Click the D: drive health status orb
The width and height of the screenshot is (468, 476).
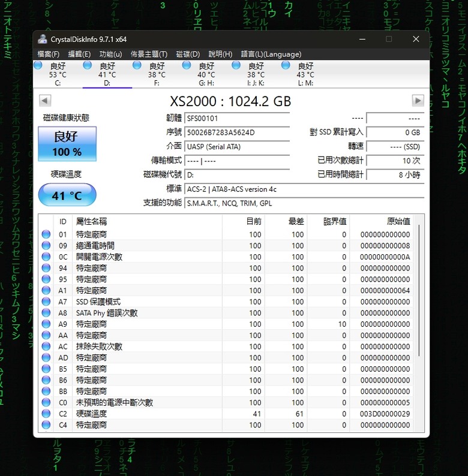(x=88, y=65)
